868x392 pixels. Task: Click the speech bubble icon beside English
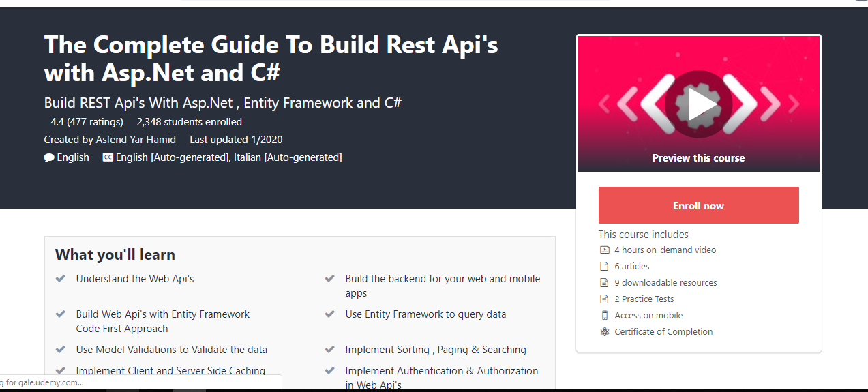(49, 157)
